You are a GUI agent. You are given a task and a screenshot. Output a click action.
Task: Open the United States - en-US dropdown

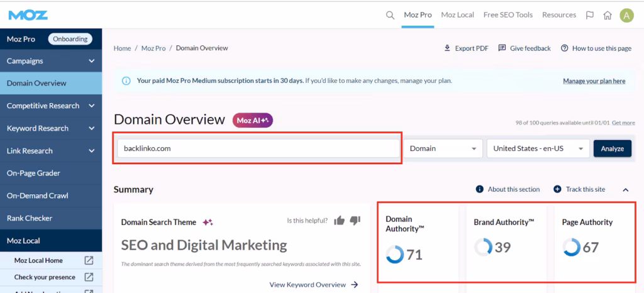538,148
